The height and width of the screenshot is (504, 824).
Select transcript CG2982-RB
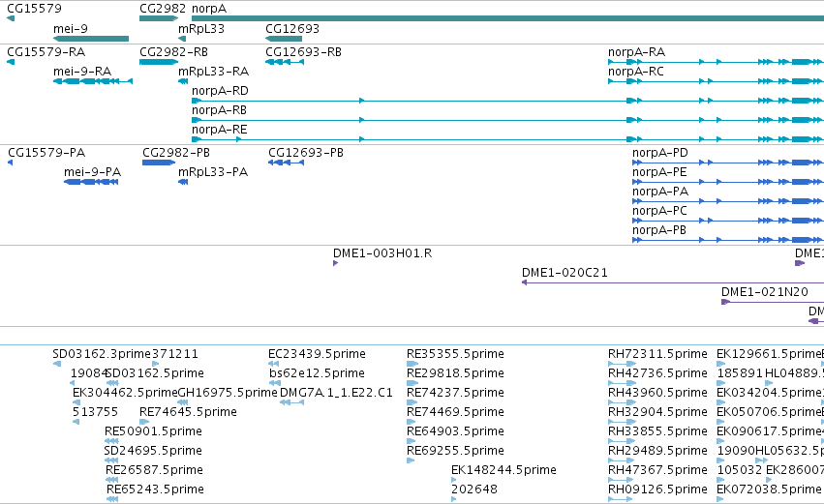173,52
